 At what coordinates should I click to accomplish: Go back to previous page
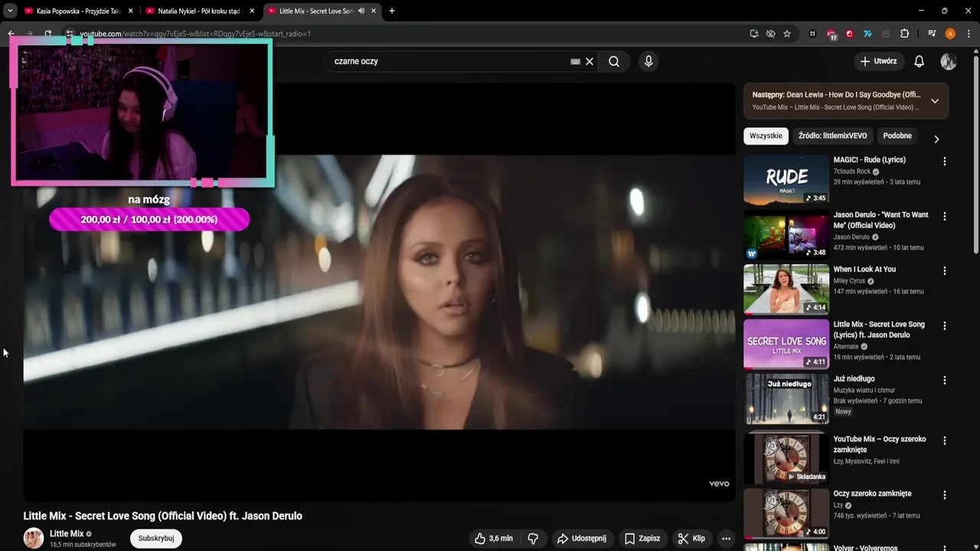pos(11,34)
